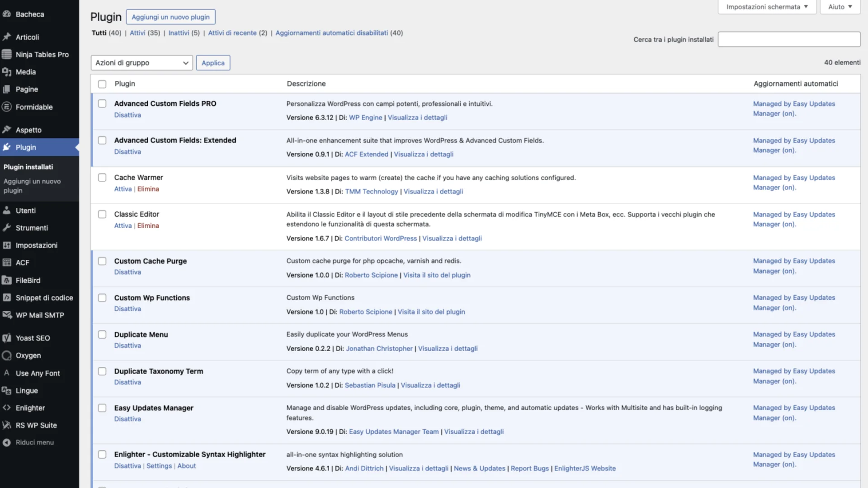This screenshot has height=488, width=868.
Task: Collapse sidebar with Riduci menu icon
Action: [7, 442]
